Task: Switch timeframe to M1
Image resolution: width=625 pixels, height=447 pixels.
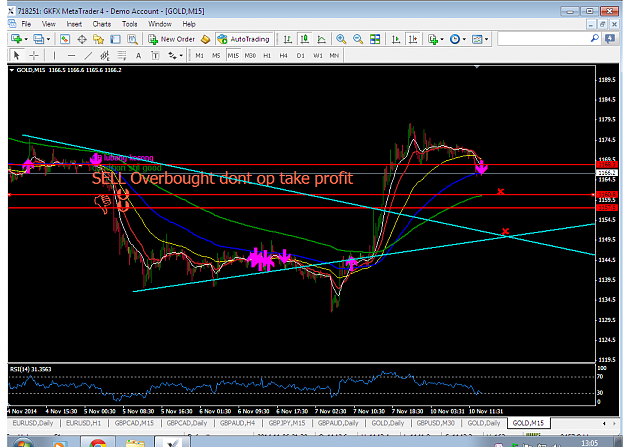Action: [199, 55]
